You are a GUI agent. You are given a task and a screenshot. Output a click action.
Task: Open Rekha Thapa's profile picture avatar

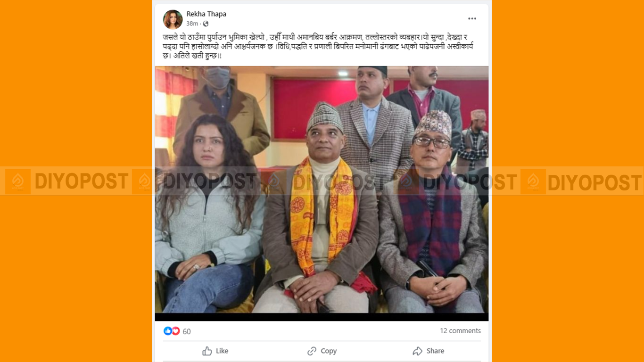(173, 19)
